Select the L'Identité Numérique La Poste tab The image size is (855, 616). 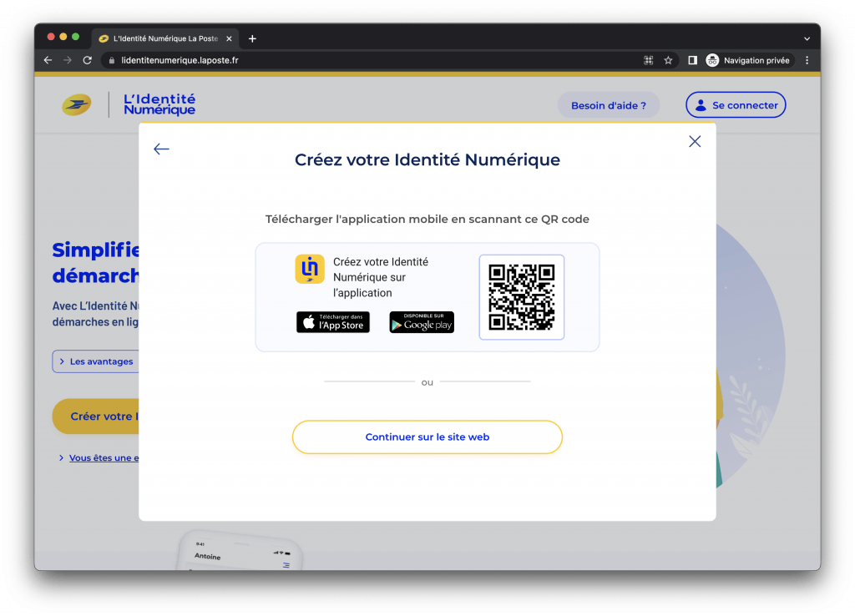(x=165, y=38)
